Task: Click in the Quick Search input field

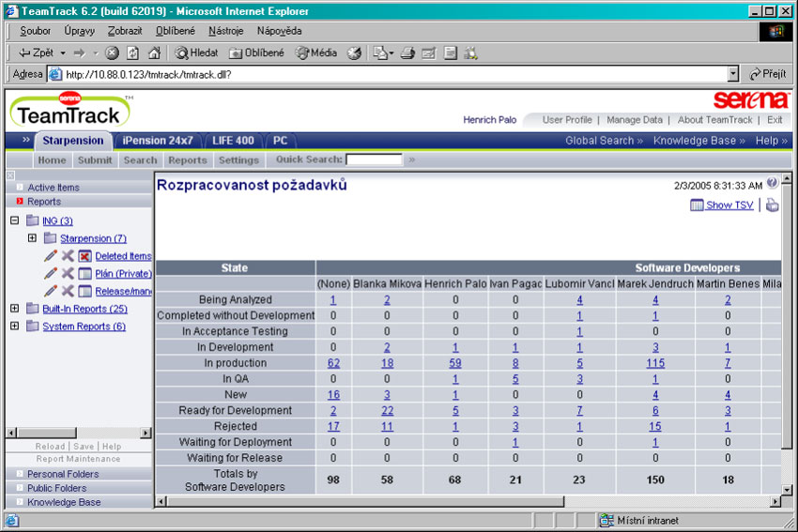Action: (x=374, y=160)
